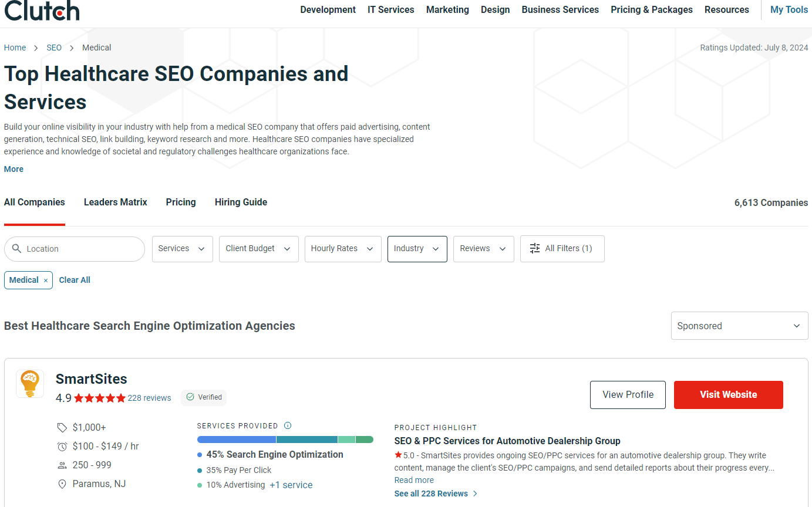Select the All Companies tab
Image resolution: width=812 pixels, height=507 pixels.
pyautogui.click(x=35, y=202)
